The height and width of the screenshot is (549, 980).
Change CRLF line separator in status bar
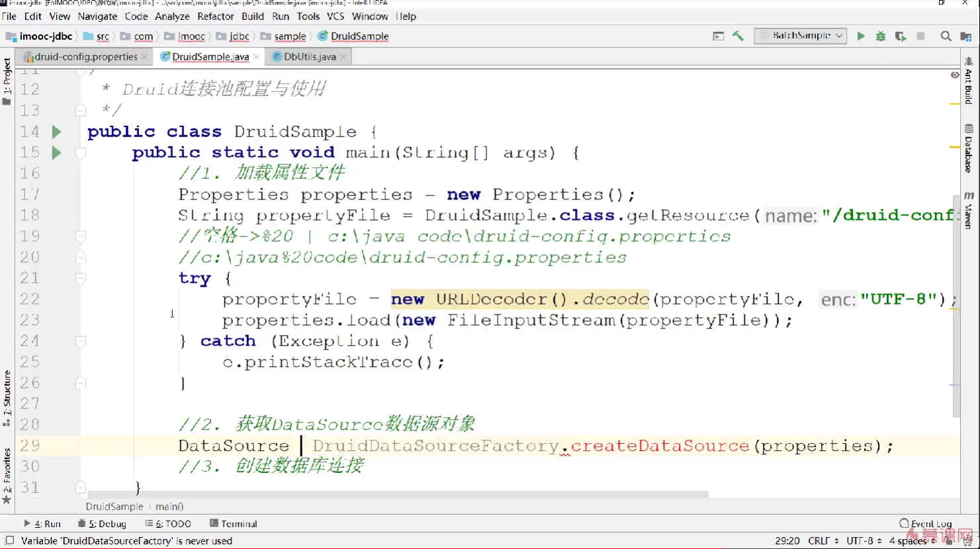[x=823, y=540]
